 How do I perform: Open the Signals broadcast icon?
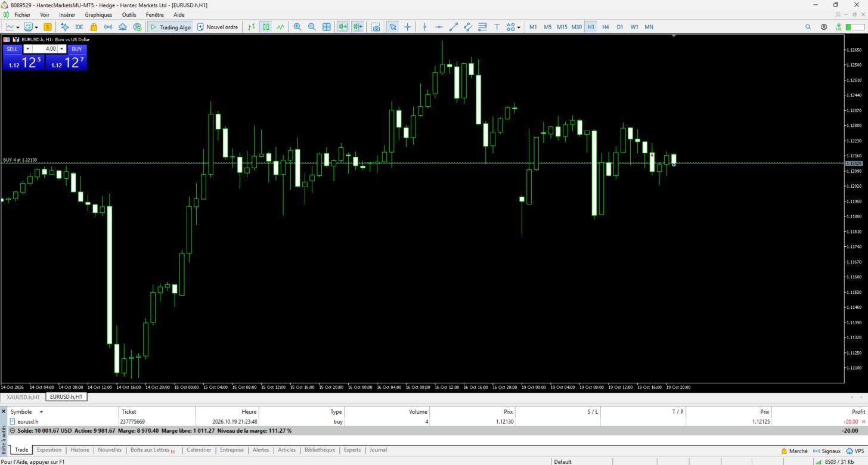pyautogui.click(x=108, y=27)
